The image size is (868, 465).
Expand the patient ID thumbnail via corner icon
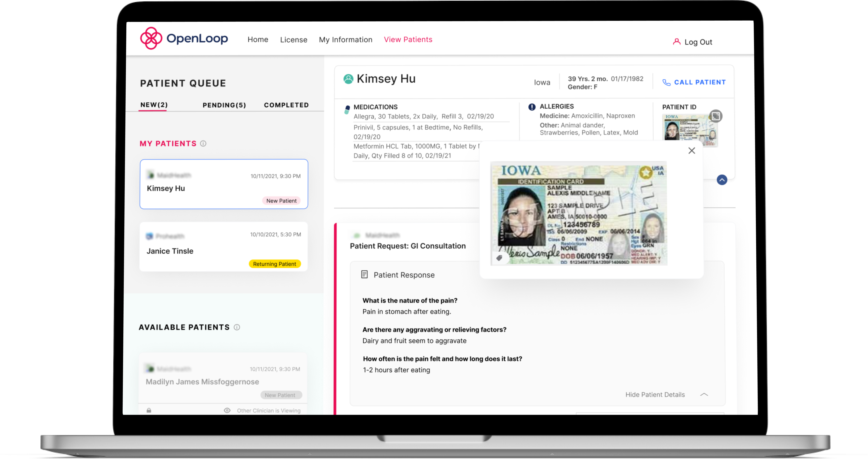716,116
